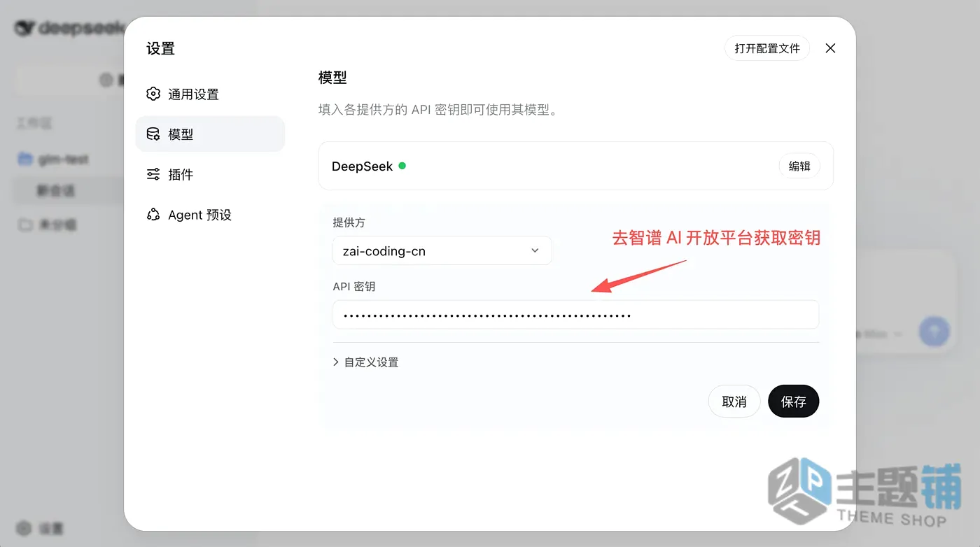Click the gear icon beside 通用设置
The width and height of the screenshot is (980, 547).
click(x=153, y=94)
